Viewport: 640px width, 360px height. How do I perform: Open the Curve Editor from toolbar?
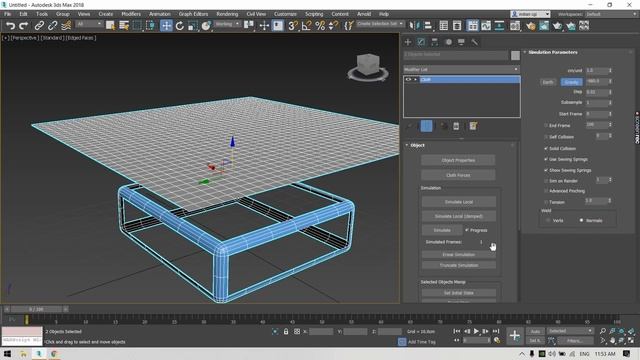tap(486, 26)
